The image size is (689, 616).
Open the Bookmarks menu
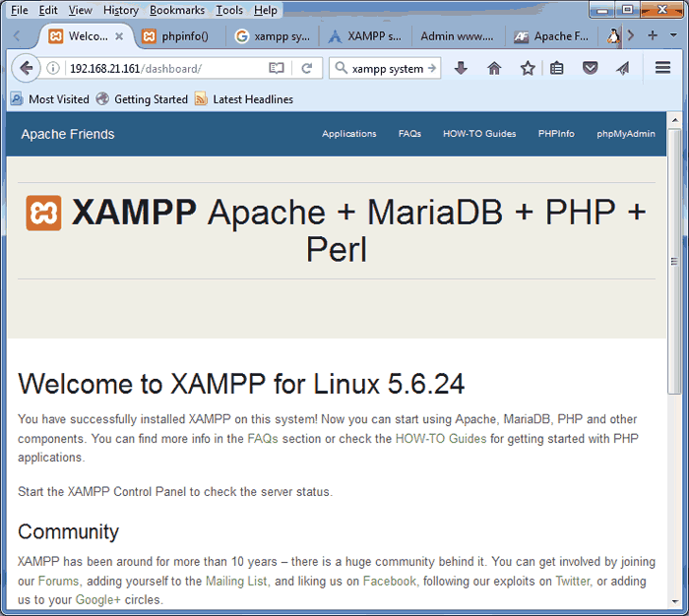point(177,10)
